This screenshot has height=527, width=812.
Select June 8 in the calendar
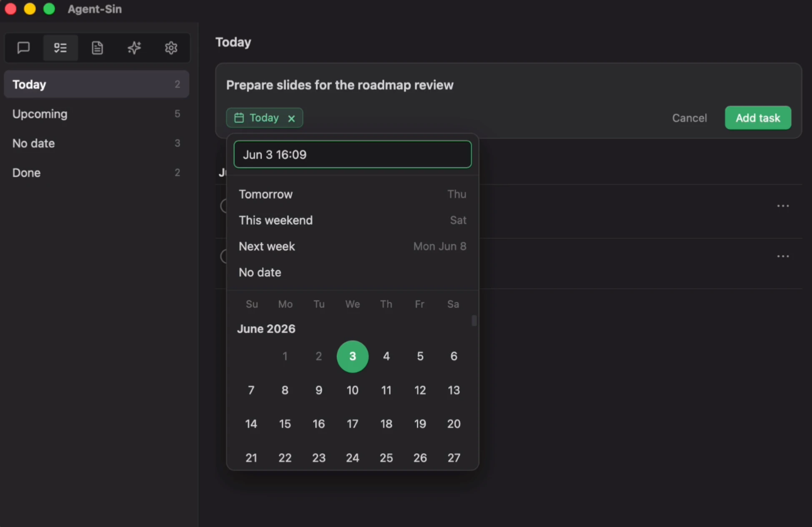(285, 390)
